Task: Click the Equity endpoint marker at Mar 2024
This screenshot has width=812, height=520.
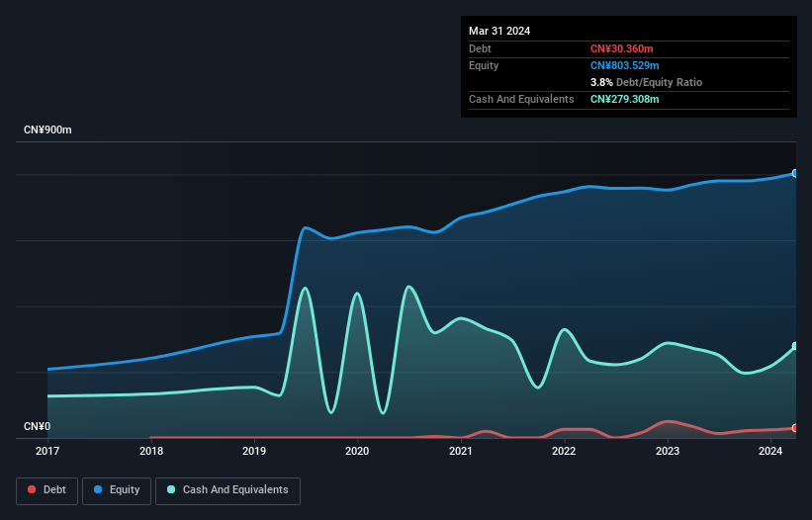Action: coord(795,173)
